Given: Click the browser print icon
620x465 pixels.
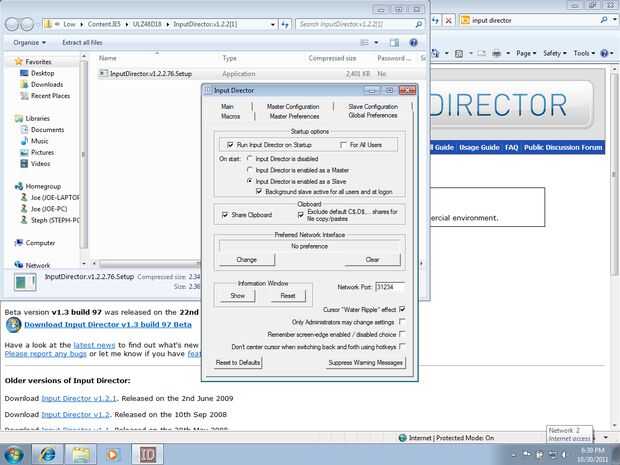Looking at the screenshot, I should 496,53.
